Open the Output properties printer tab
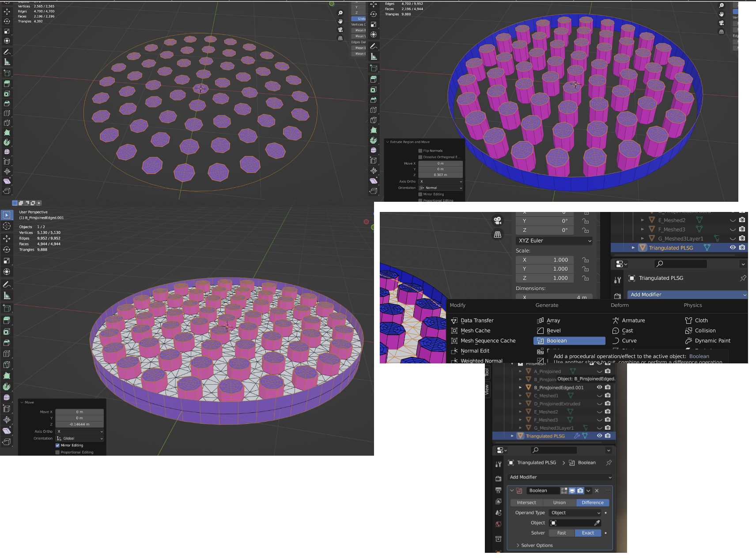The width and height of the screenshot is (756, 559). pos(499,490)
